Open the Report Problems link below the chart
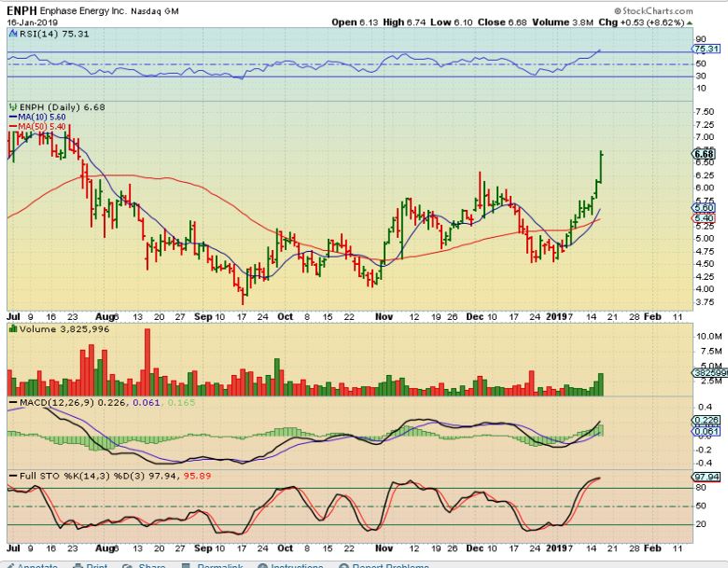 (x=384, y=566)
